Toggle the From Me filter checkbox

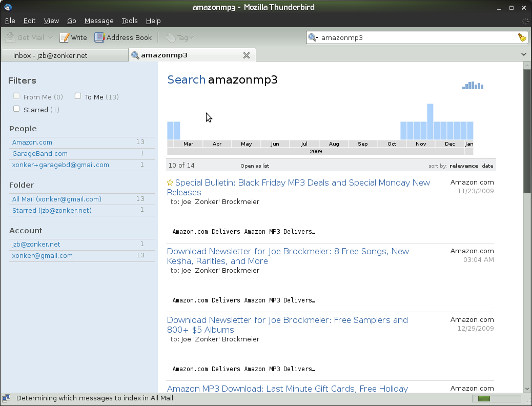coord(16,96)
